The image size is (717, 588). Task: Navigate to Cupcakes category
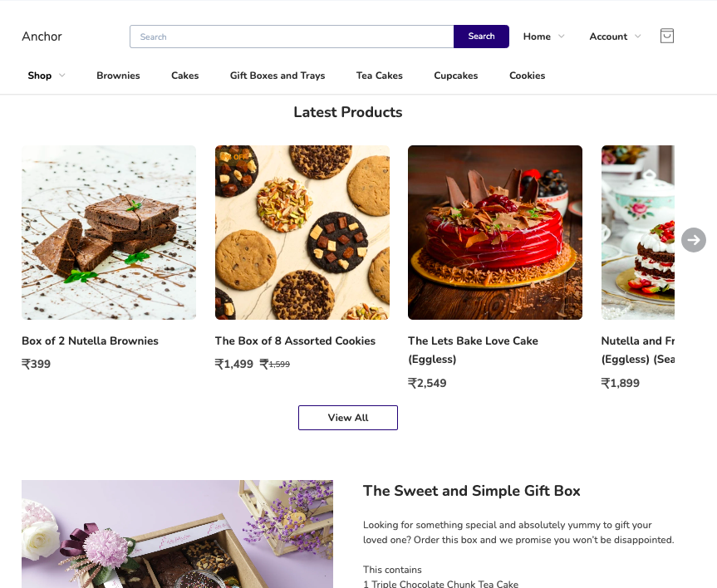(455, 76)
